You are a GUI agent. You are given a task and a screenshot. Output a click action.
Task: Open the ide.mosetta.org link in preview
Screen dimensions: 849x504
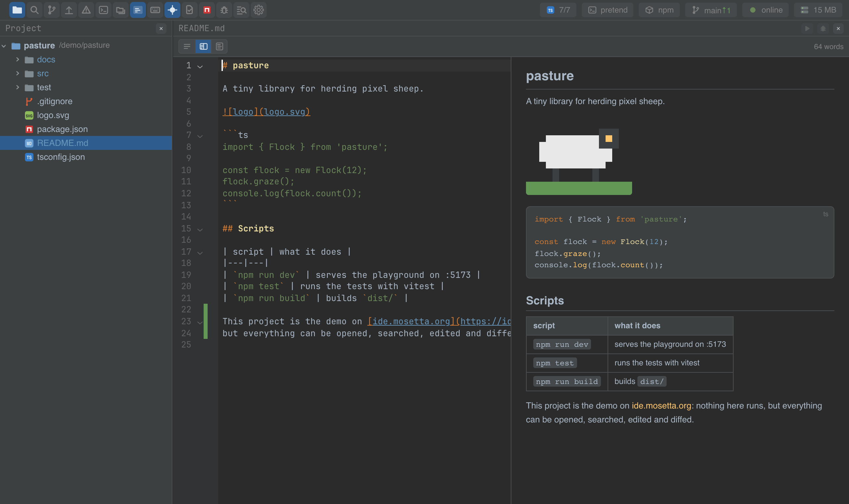661,406
